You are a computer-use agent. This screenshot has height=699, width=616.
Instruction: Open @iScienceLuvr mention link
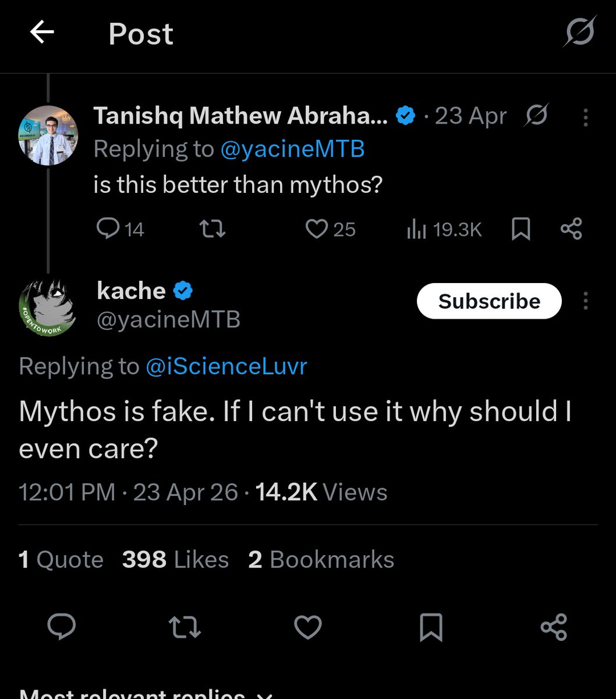(x=226, y=366)
